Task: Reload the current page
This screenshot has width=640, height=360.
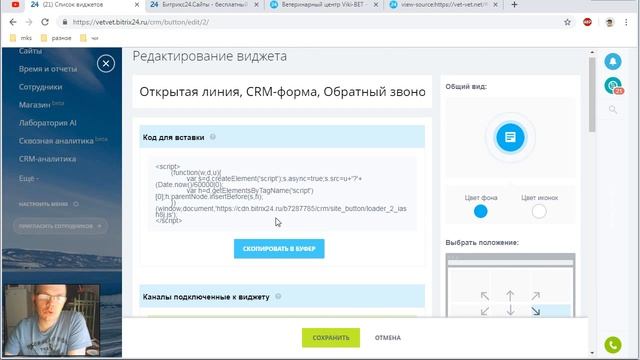Action: (x=45, y=22)
